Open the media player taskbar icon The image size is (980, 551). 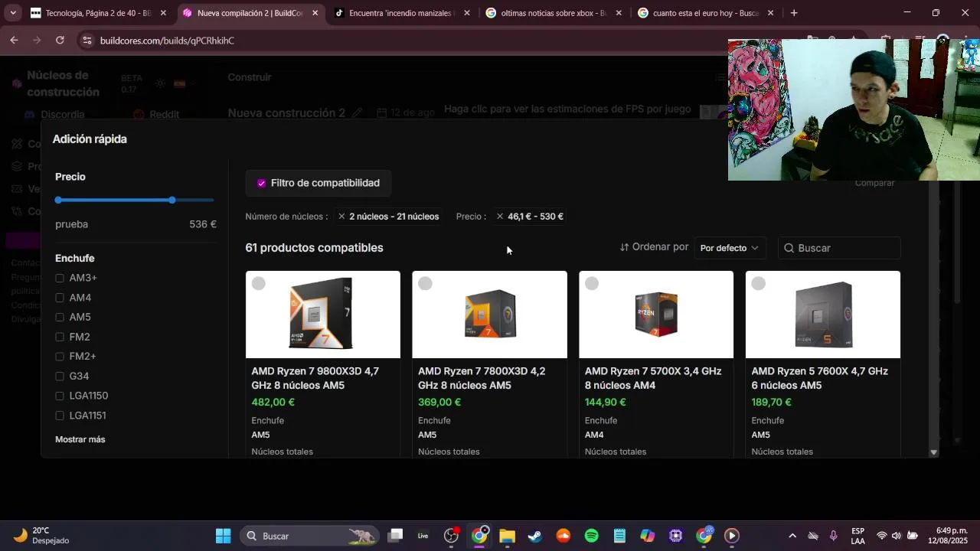(732, 536)
